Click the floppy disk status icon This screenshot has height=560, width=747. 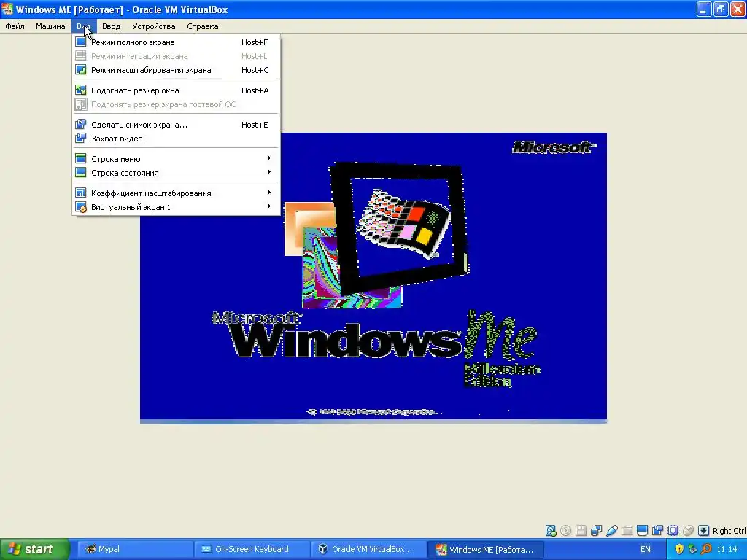pos(581,531)
